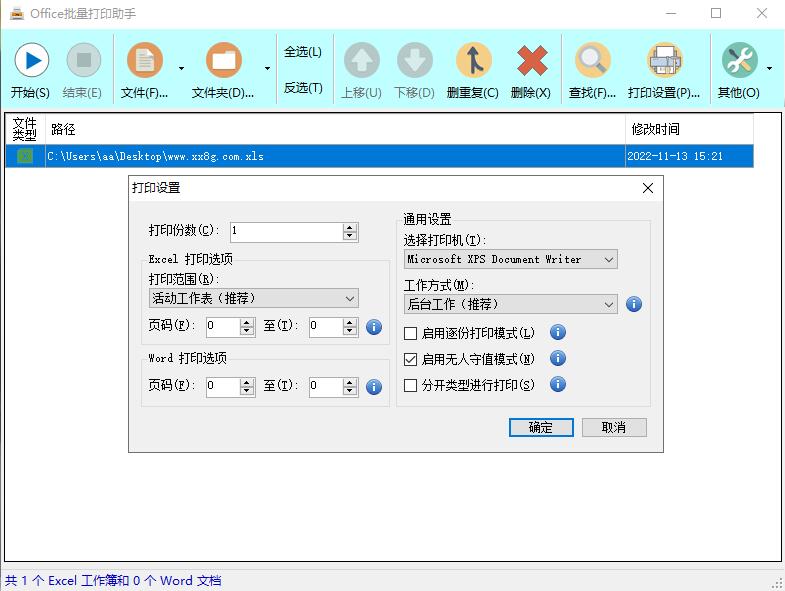Expand the 打印范围 dropdown list

click(x=254, y=298)
